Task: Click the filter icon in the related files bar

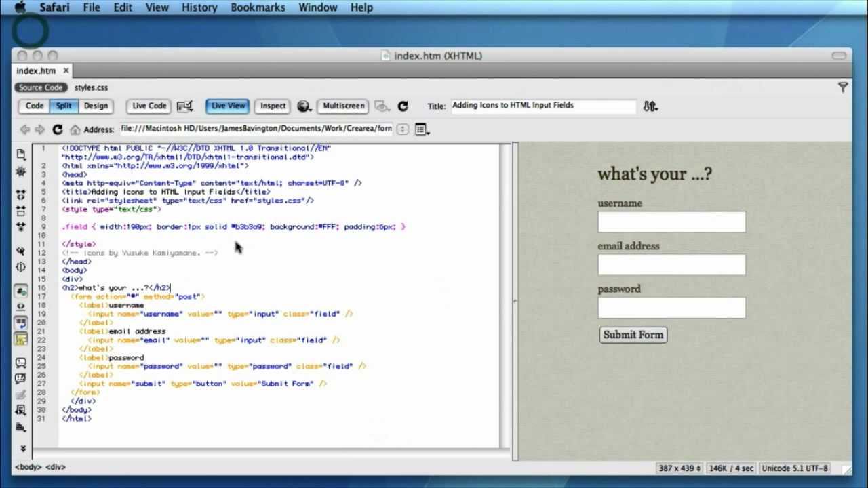Action: tap(843, 87)
